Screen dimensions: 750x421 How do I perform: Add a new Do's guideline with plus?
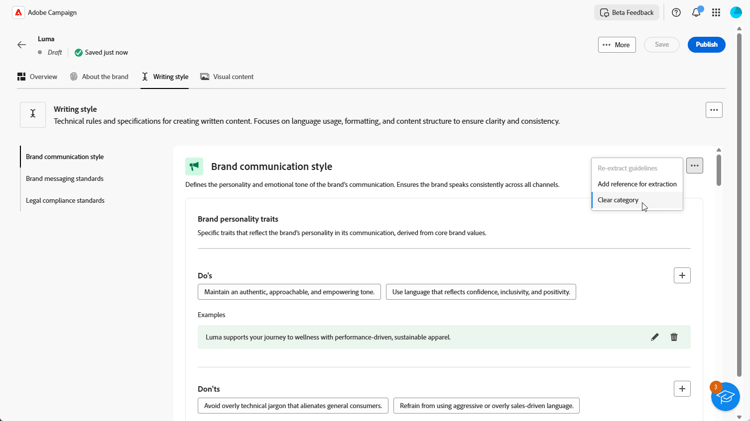(x=682, y=276)
